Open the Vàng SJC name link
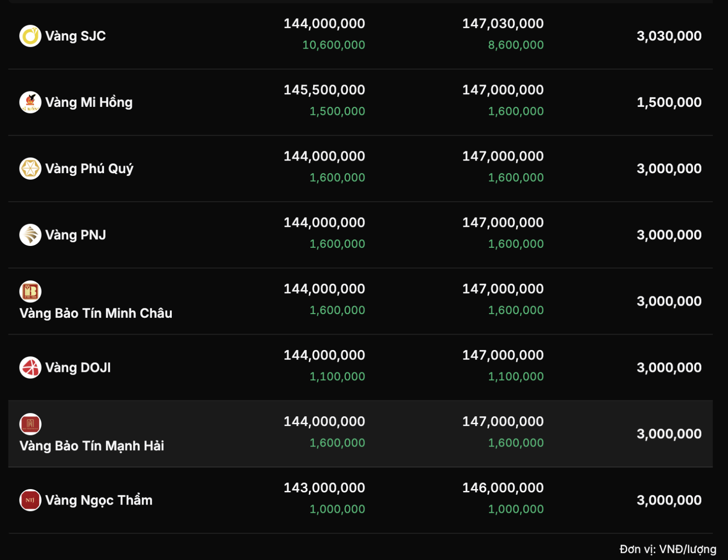Screen dimensions: 728x560 76,36
